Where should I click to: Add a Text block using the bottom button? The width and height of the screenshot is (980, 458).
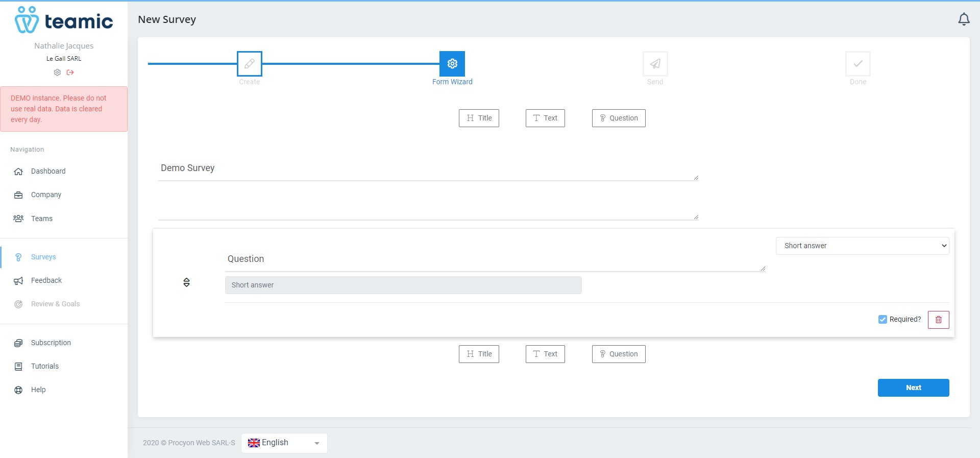point(545,354)
